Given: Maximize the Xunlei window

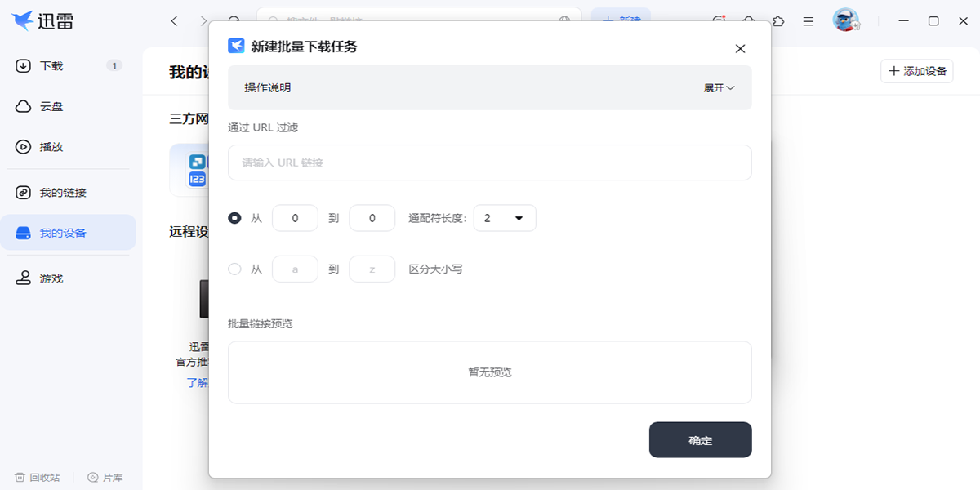Looking at the screenshot, I should (x=933, y=21).
